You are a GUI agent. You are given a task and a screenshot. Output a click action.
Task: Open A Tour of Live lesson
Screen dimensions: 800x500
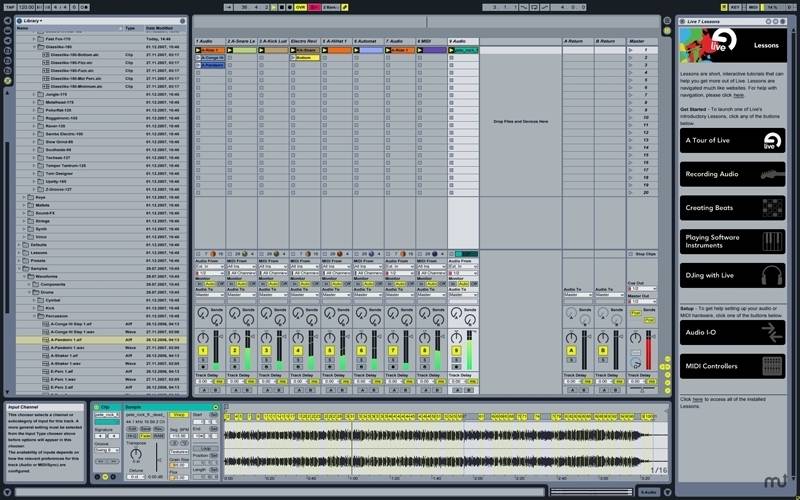[732, 140]
